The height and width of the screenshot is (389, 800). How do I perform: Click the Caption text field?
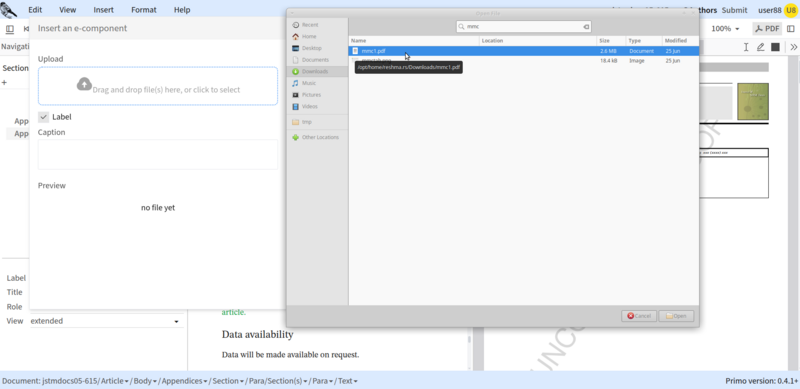(x=158, y=155)
